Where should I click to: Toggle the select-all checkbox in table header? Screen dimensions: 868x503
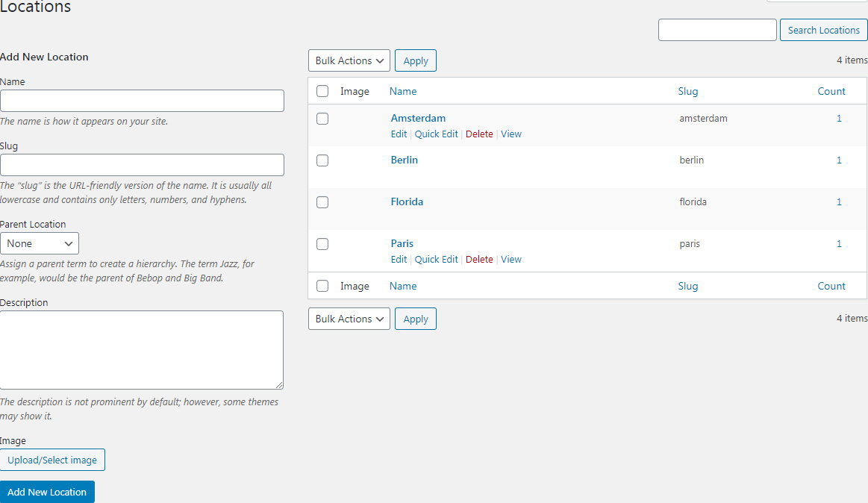pos(322,91)
